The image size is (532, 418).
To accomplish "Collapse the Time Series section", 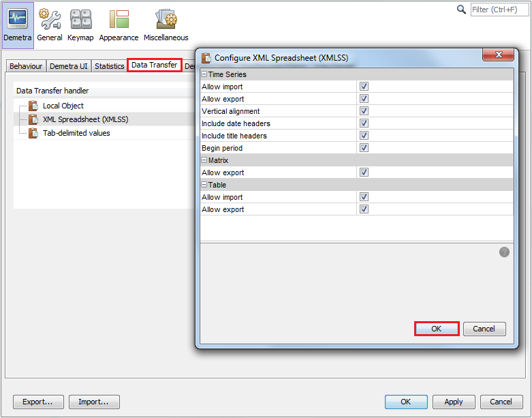I will [204, 74].
